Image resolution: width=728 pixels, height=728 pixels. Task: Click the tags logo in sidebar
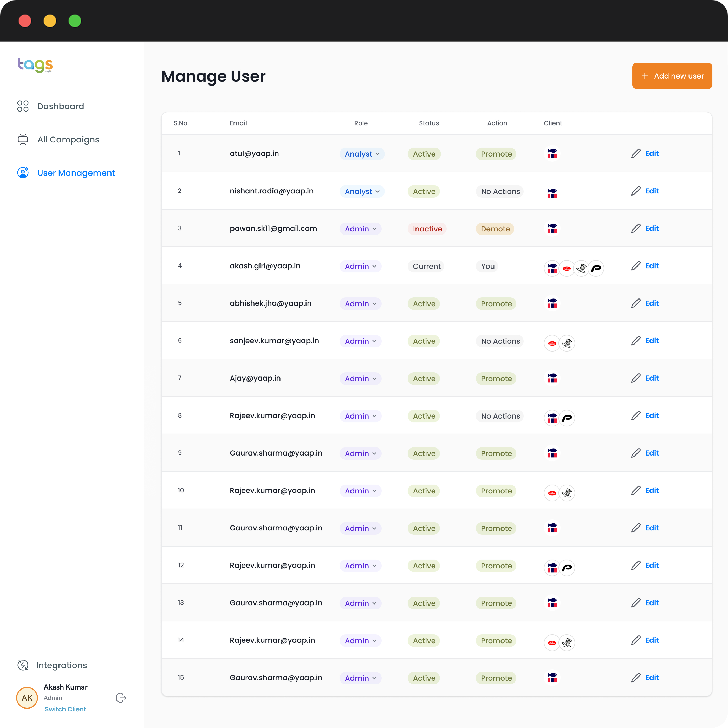(x=35, y=65)
